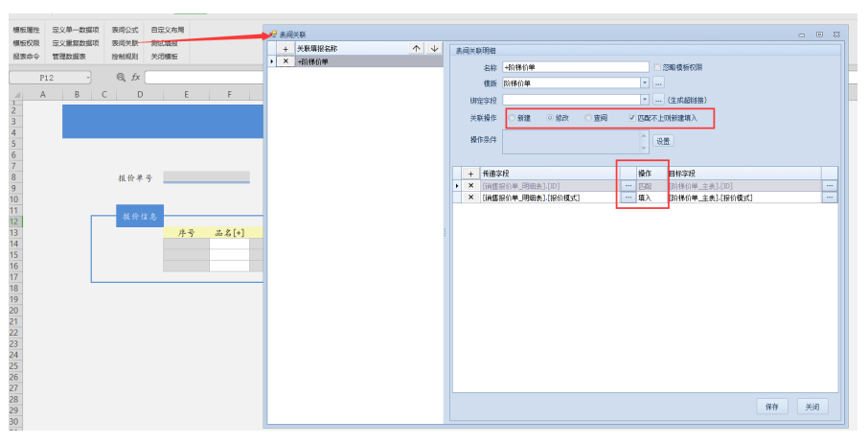
Task: Select the 新建 radio button
Action: pos(512,118)
